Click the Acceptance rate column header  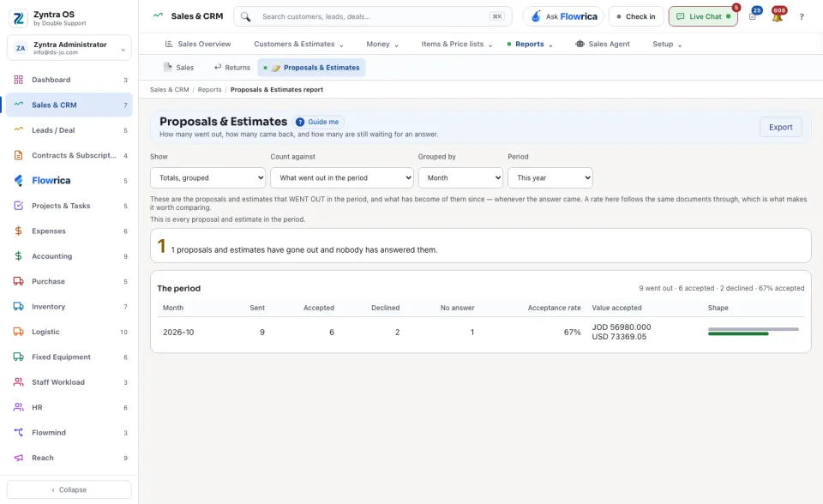tap(555, 309)
